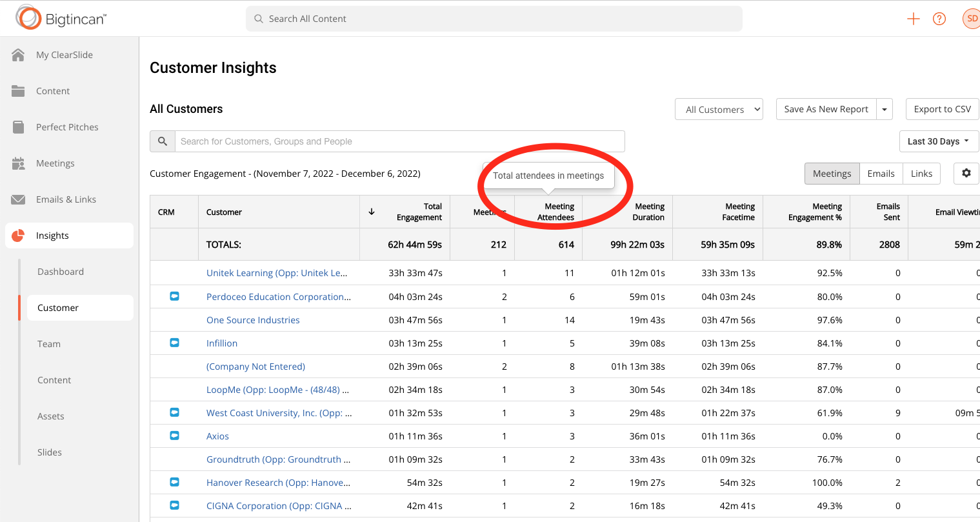
Task: Switch to the Meetings tab
Action: 832,174
